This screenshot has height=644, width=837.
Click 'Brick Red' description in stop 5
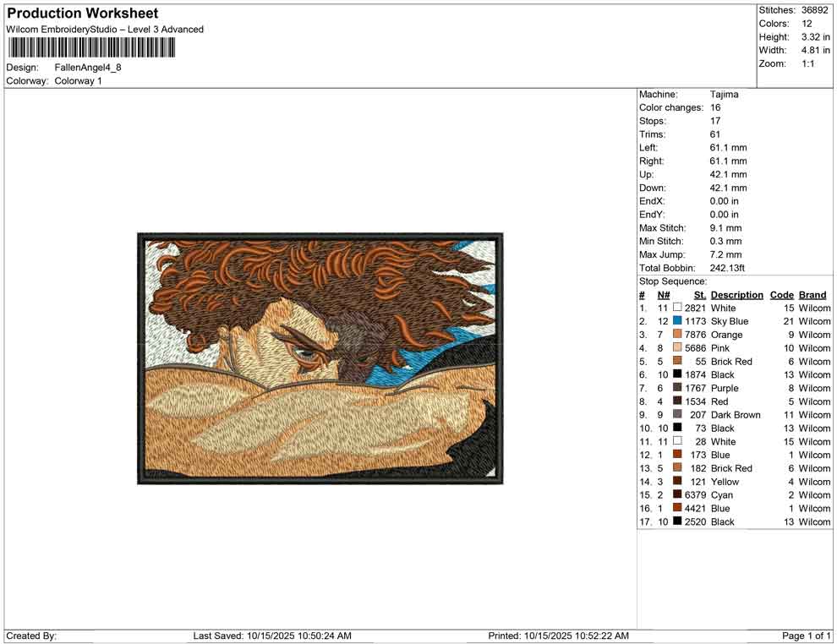pyautogui.click(x=731, y=361)
